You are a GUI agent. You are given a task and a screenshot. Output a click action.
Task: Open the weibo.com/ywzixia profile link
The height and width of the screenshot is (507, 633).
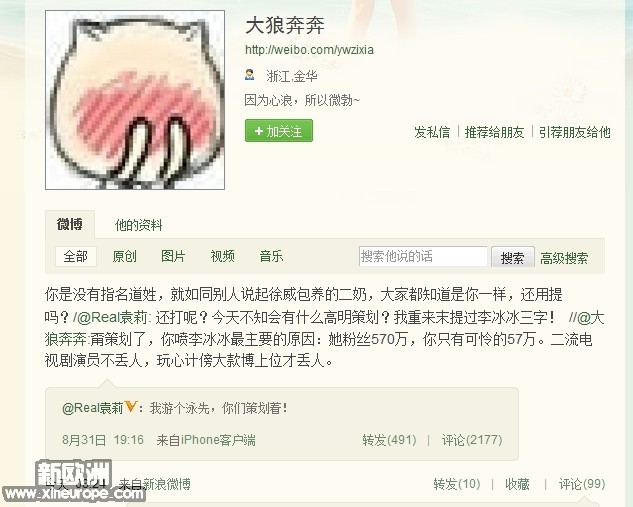click(x=309, y=50)
